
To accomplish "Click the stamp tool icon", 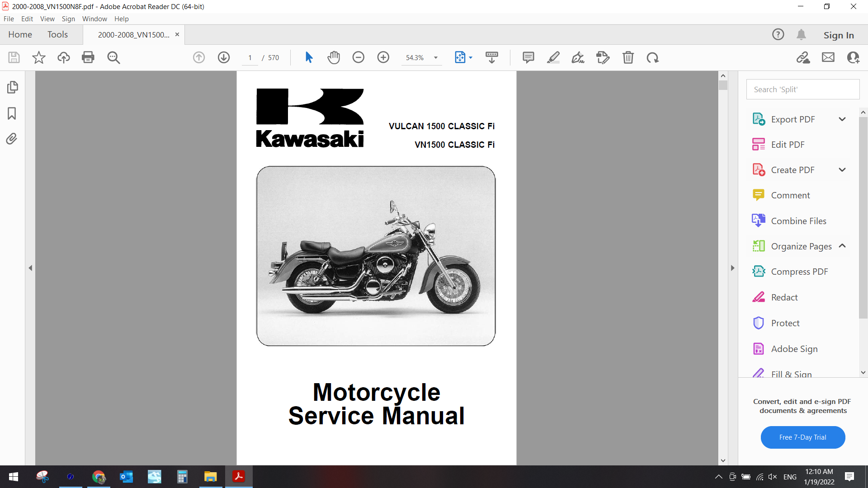I will click(603, 57).
